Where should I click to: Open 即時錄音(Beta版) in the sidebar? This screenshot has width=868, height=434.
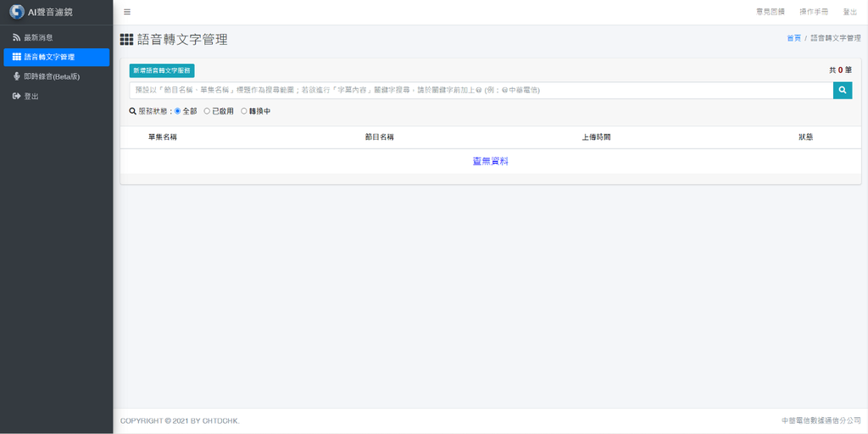pyautogui.click(x=57, y=76)
